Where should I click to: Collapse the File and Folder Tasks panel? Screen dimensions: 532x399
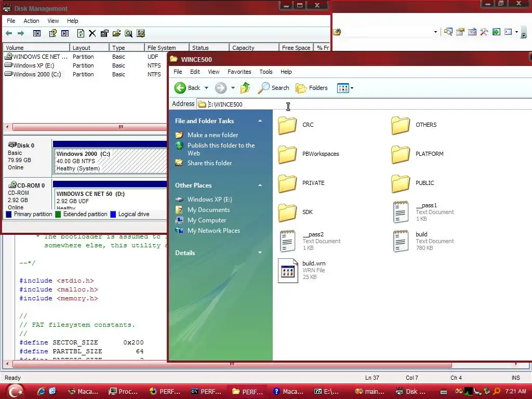(260, 121)
